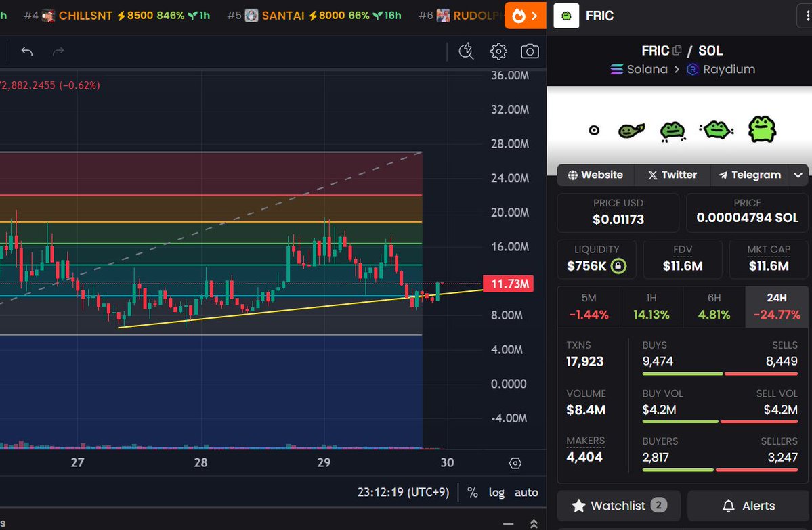The height and width of the screenshot is (530, 812).
Task: Undo the last chart action
Action: [27, 51]
